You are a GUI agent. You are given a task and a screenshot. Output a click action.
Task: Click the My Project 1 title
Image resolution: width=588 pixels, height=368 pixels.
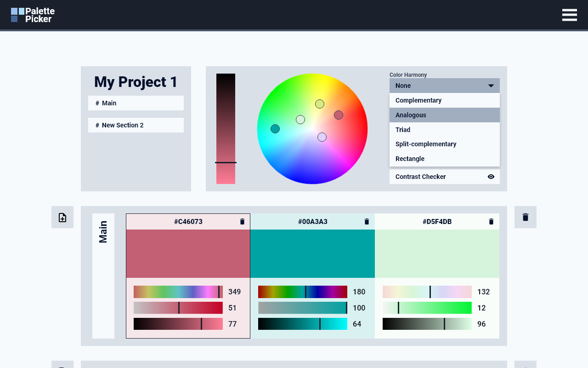coord(136,82)
